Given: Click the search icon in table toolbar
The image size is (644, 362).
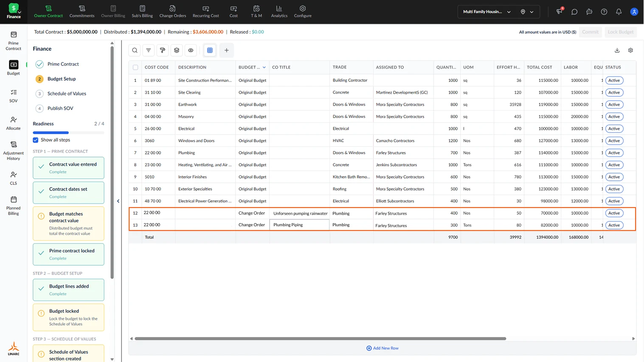Looking at the screenshot, I should point(135,50).
